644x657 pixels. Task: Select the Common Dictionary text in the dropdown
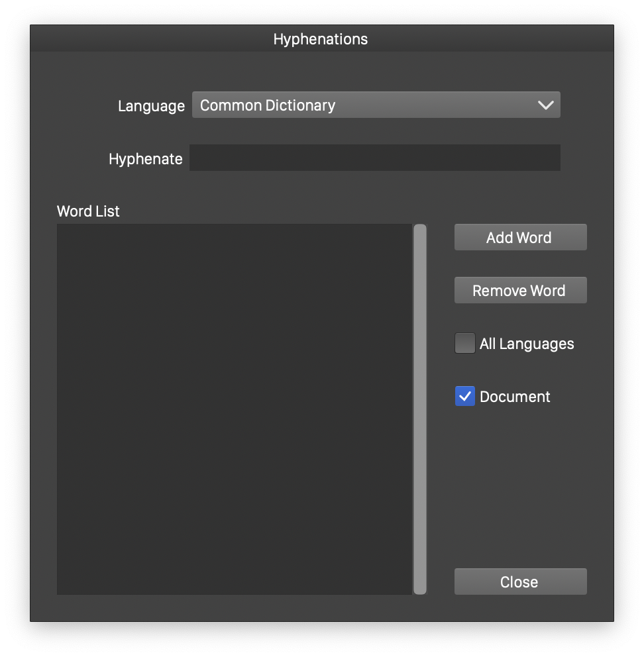tap(268, 105)
